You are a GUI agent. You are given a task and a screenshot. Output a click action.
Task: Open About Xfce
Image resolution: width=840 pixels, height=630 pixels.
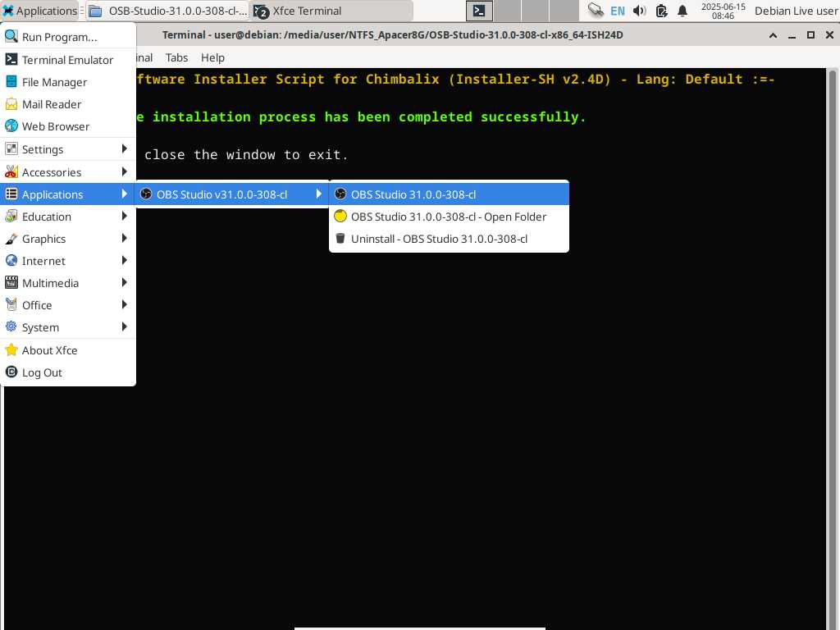[x=68, y=350]
